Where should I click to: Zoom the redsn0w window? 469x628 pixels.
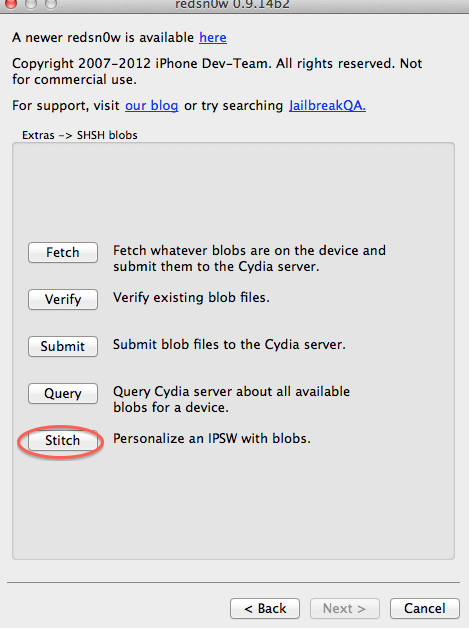(x=51, y=4)
